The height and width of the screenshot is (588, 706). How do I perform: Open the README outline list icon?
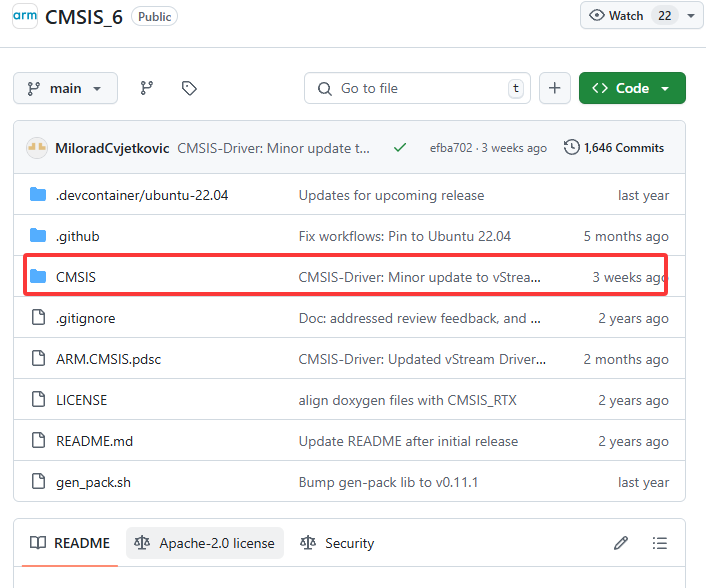click(x=660, y=543)
